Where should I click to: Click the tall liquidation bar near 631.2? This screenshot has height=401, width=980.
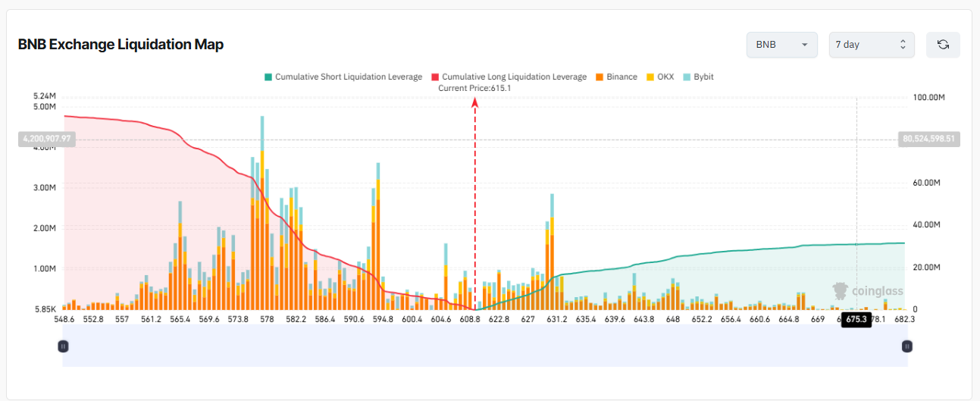[x=552, y=252]
